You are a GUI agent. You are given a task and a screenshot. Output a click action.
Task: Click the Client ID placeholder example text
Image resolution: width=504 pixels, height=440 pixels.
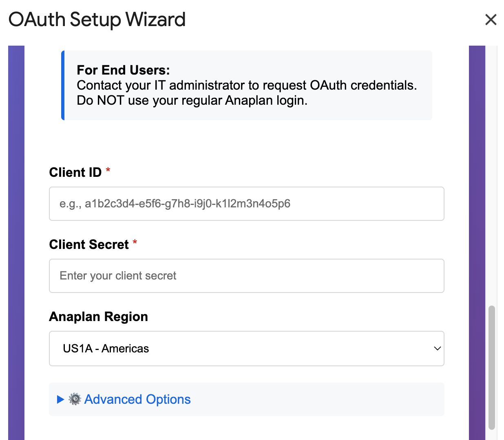(175, 204)
